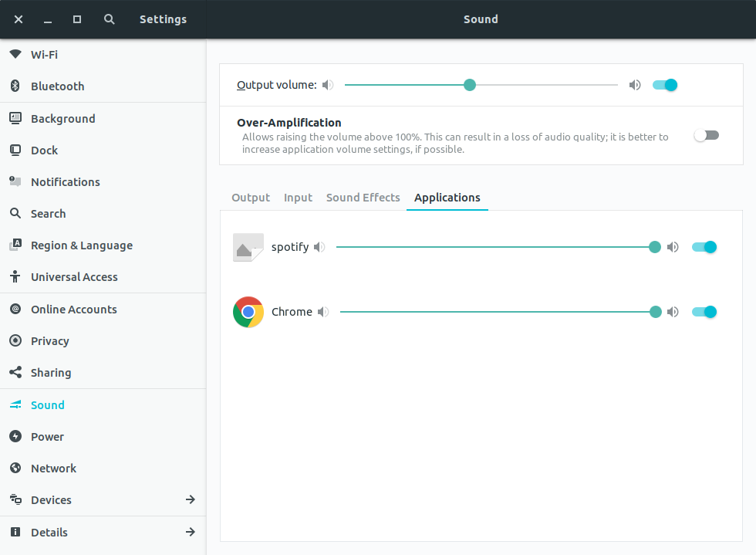Open Universal Access settings
Image resolution: width=756 pixels, height=555 pixels.
pos(103,277)
